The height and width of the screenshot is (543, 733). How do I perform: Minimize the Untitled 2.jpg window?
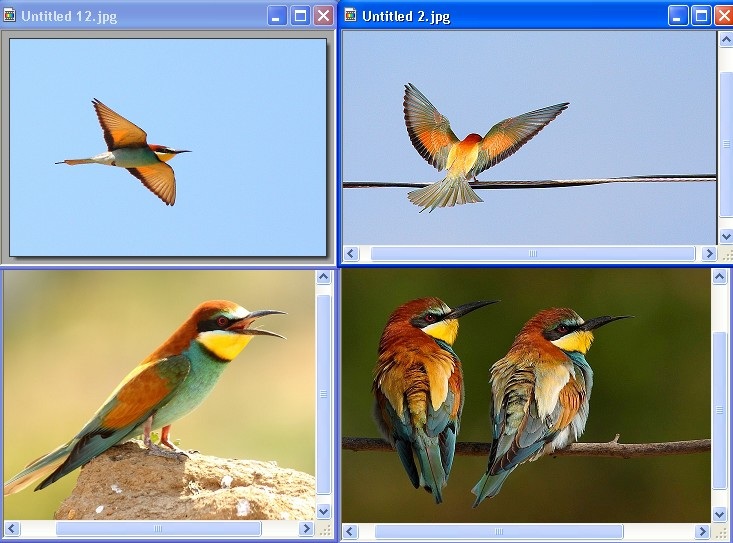click(678, 16)
